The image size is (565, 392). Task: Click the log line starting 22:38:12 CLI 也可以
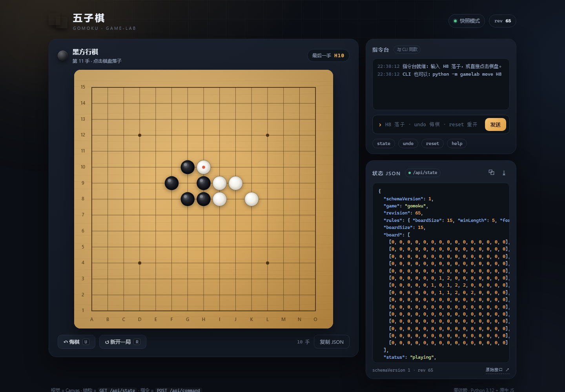[439, 74]
